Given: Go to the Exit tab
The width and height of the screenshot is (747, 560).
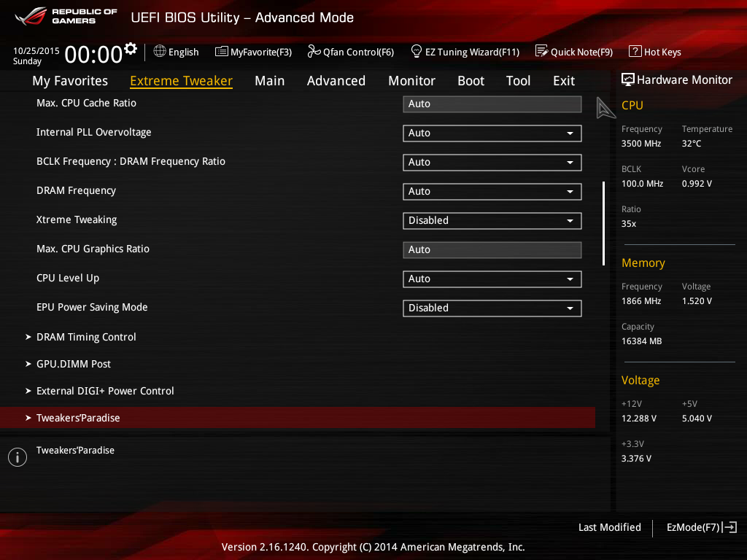Looking at the screenshot, I should click(x=564, y=81).
